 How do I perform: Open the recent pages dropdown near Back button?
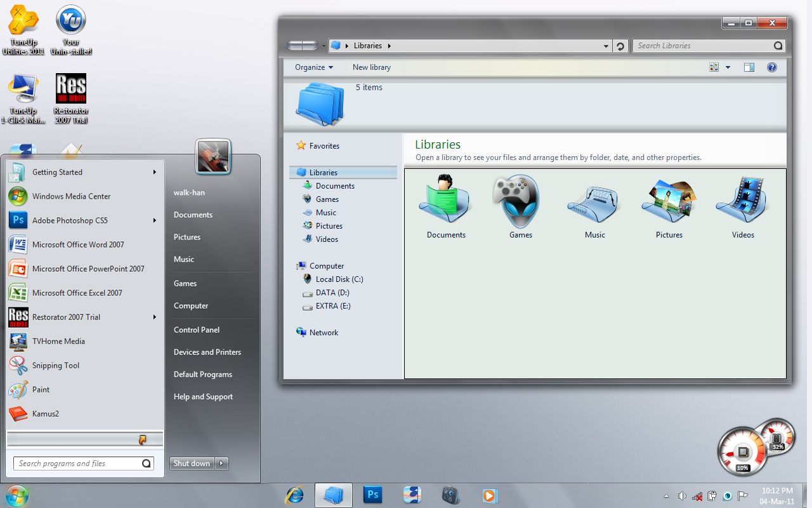(x=324, y=46)
